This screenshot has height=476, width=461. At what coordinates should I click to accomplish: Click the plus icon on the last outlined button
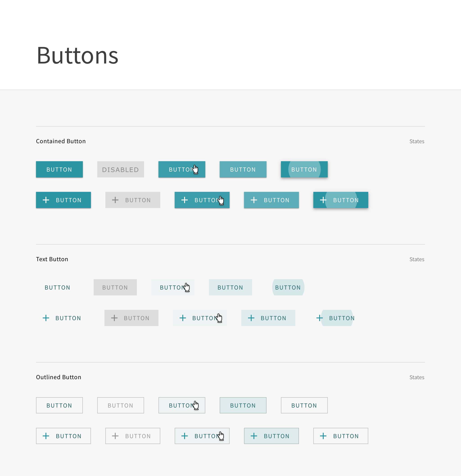click(323, 436)
